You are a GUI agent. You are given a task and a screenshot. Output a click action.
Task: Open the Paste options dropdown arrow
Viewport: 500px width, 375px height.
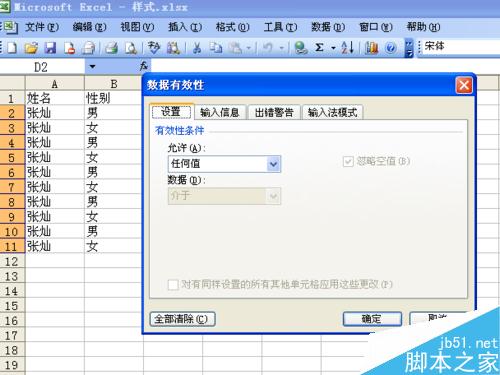pyautogui.click(x=249, y=48)
